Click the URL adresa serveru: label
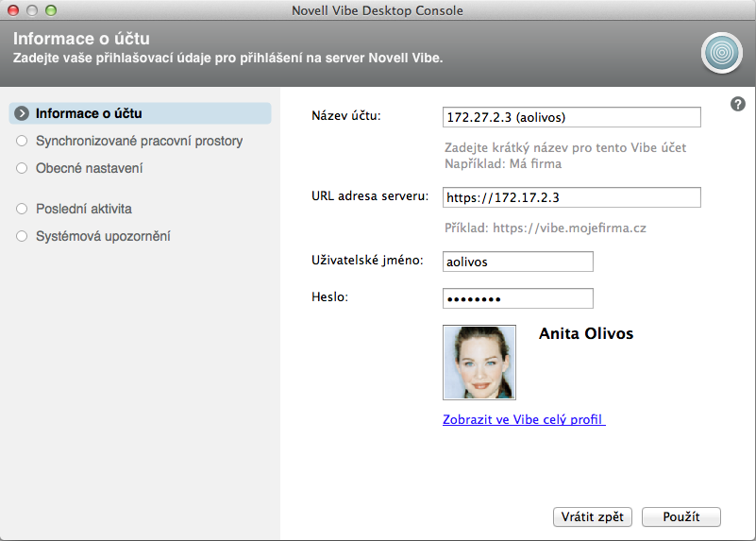 370,196
